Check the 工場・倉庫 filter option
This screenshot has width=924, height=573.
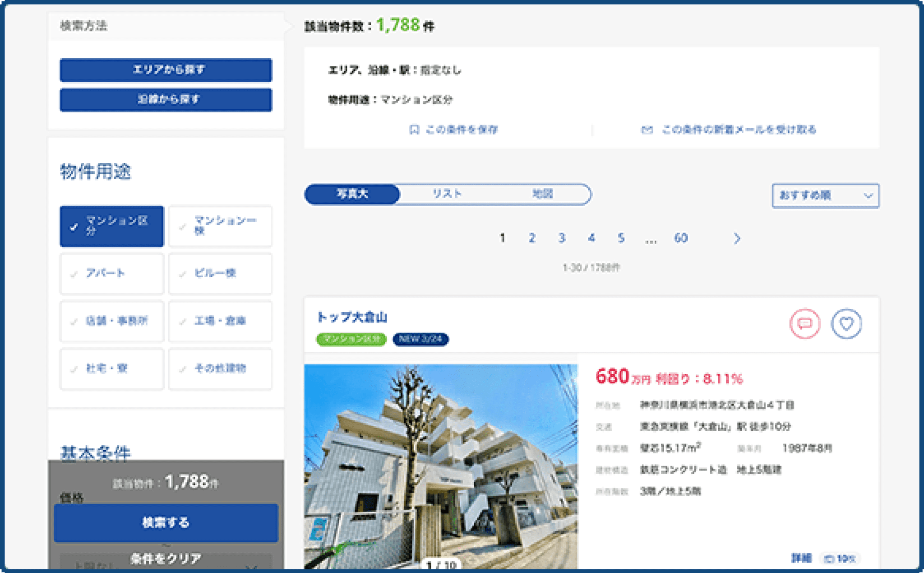[220, 321]
